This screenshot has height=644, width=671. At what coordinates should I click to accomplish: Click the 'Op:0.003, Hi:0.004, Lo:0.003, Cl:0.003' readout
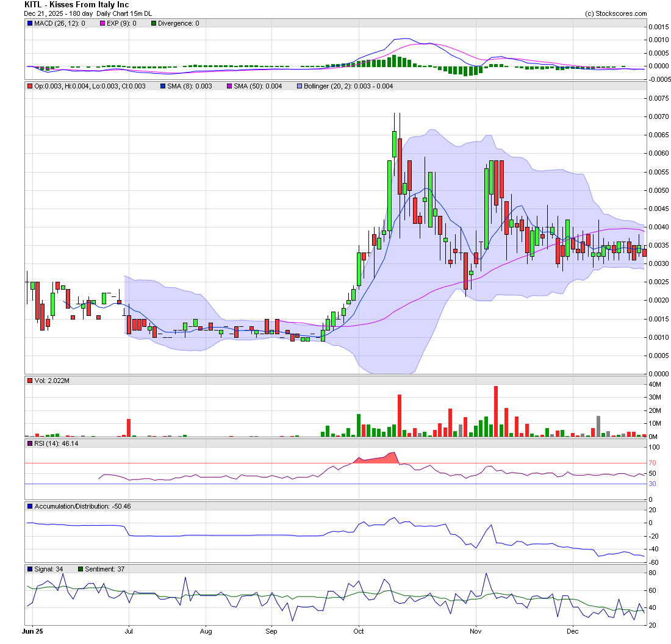pos(90,87)
